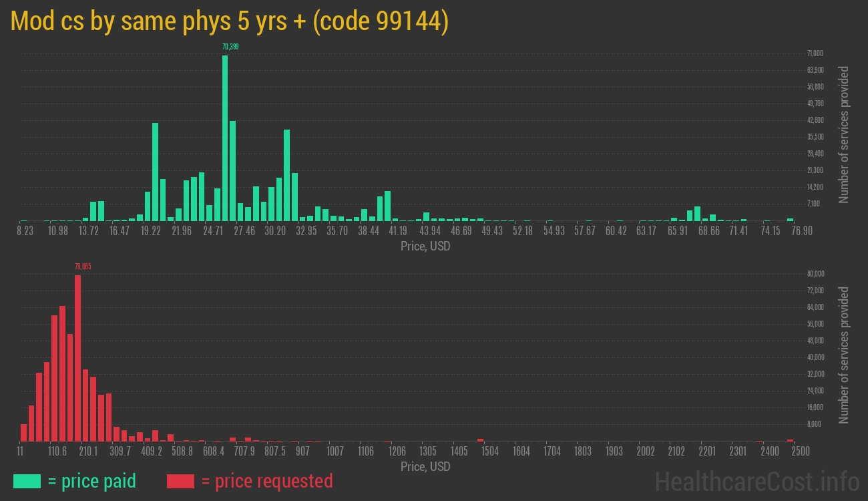Click the Price, USD label on the top chart

[x=425, y=246]
